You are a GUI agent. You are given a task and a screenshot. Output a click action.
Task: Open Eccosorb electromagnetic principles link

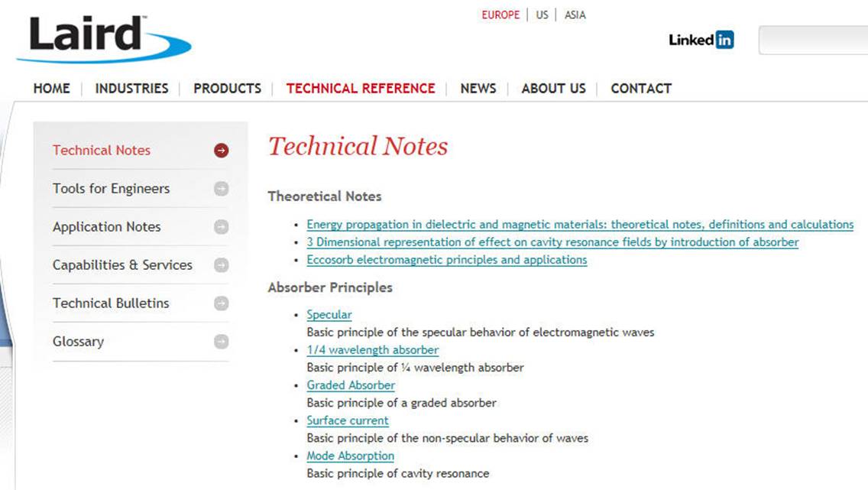447,260
